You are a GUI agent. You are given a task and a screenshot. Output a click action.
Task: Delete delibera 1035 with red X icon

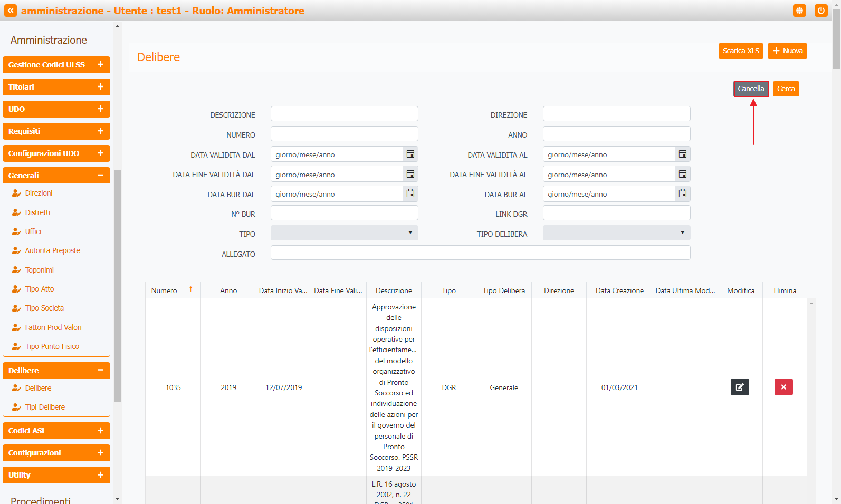click(x=783, y=387)
